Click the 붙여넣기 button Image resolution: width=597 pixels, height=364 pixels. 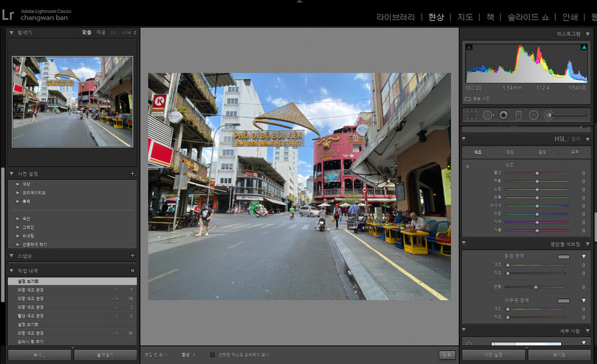(x=105, y=355)
